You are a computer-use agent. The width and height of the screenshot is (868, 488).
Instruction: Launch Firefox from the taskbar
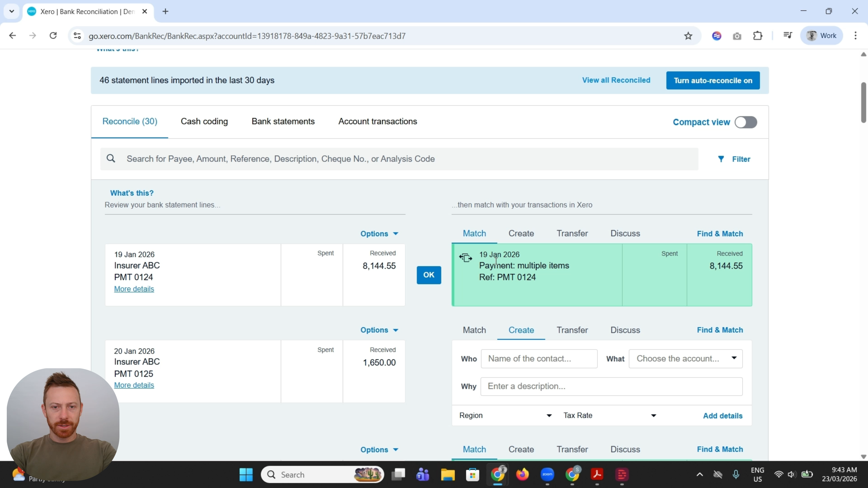pyautogui.click(x=522, y=474)
